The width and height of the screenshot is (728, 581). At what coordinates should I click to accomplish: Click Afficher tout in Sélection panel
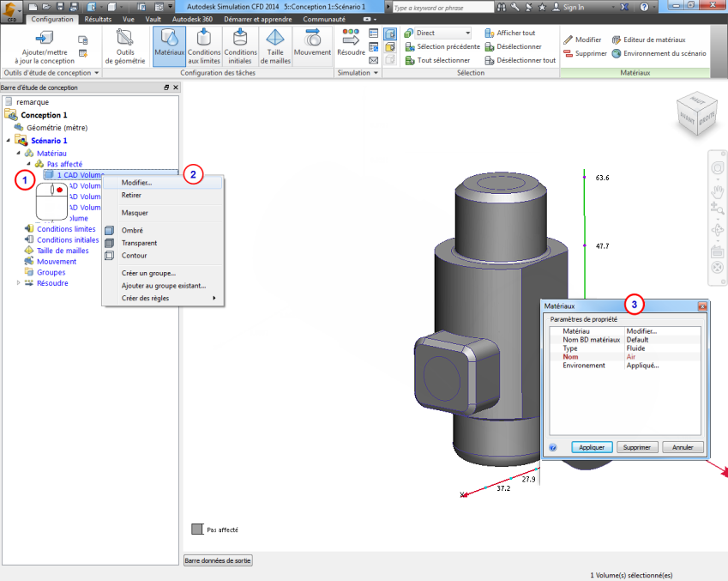coord(510,33)
